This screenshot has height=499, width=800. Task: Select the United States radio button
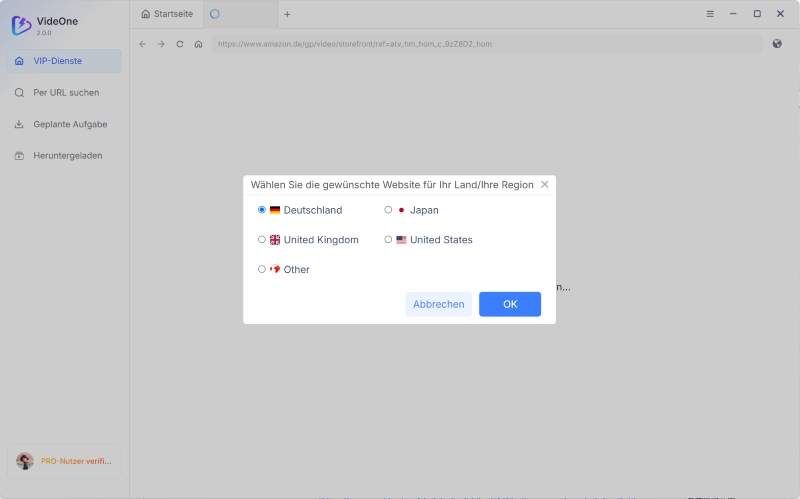[x=388, y=239]
